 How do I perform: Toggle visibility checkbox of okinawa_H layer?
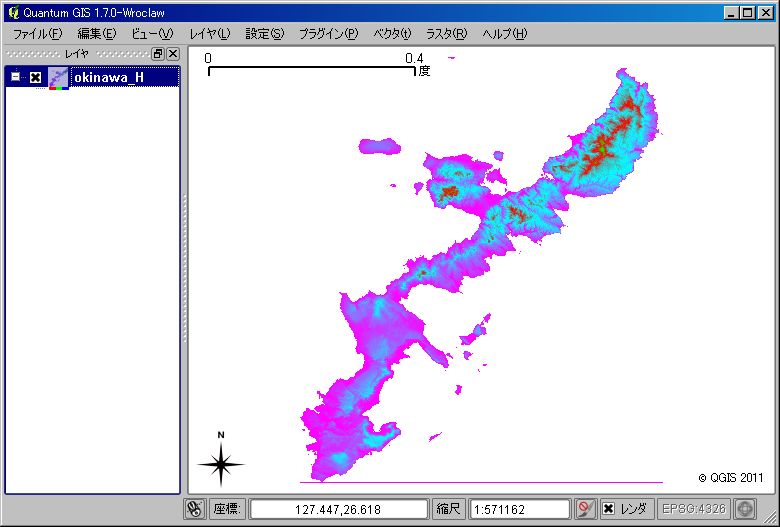(x=35, y=78)
